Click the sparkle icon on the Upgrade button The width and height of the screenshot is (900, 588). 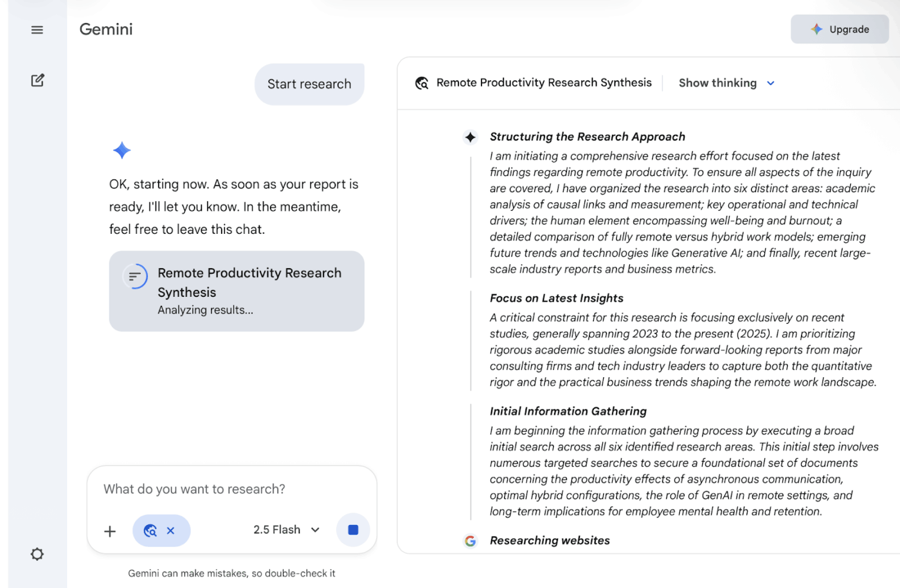[x=816, y=29]
